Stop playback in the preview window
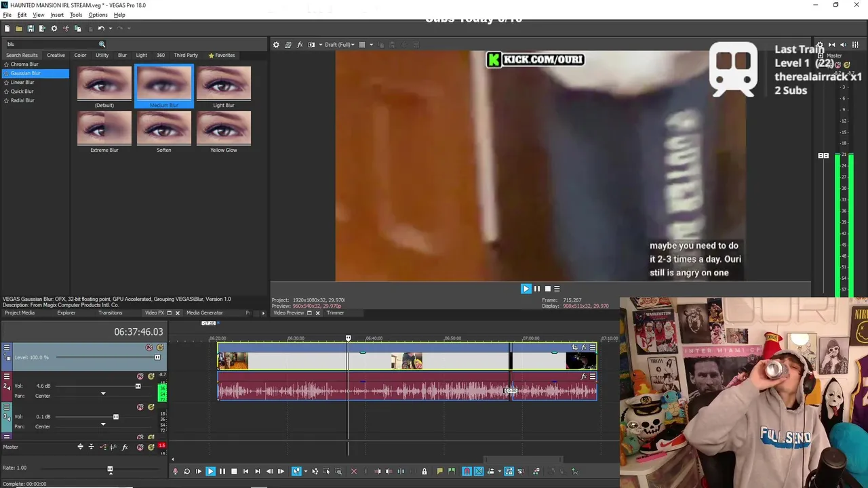This screenshot has height=488, width=868. (548, 289)
